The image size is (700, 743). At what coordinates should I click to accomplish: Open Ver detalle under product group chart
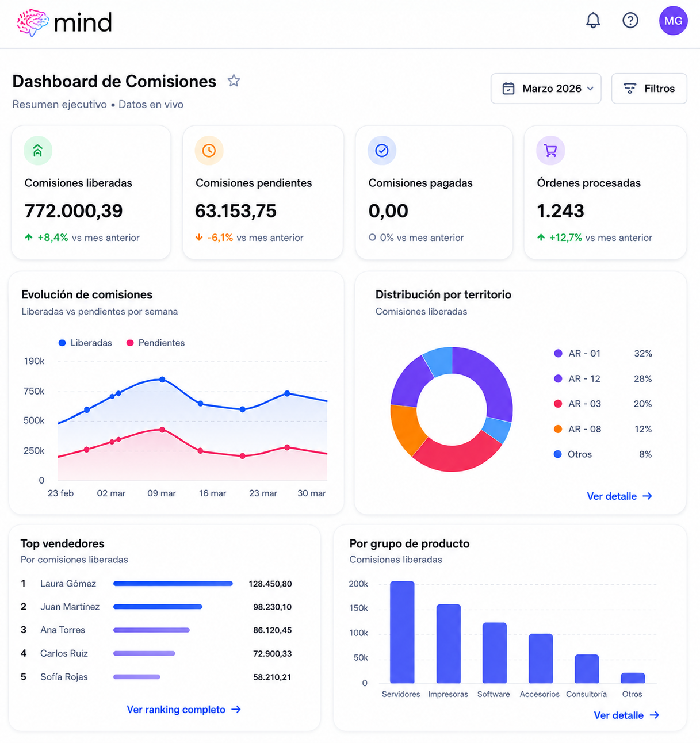click(626, 715)
